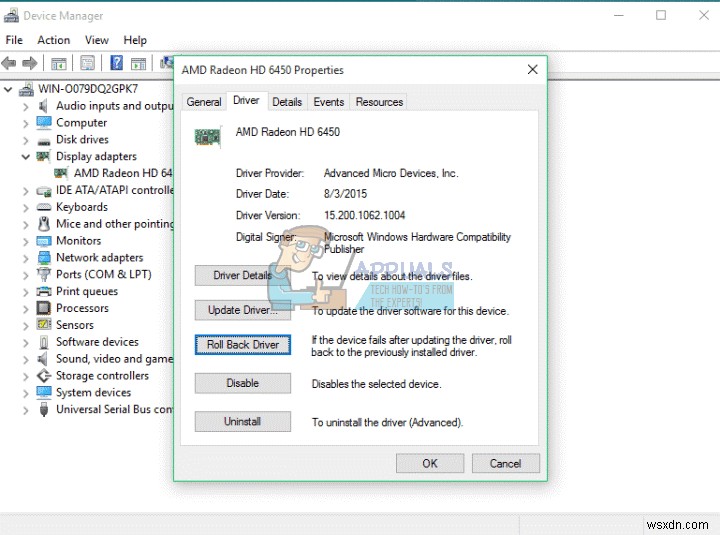Select driver version 15.200.1062.1004 text
Screen dimensions: 720x535
(x=365, y=215)
